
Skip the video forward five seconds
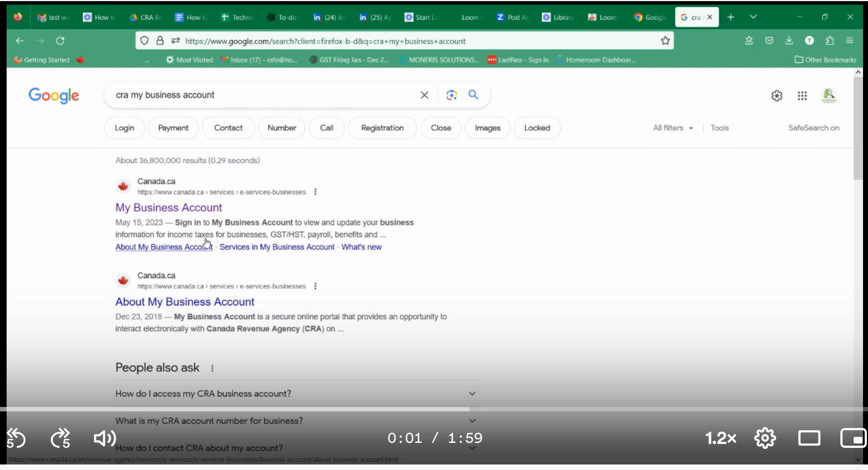tap(60, 438)
